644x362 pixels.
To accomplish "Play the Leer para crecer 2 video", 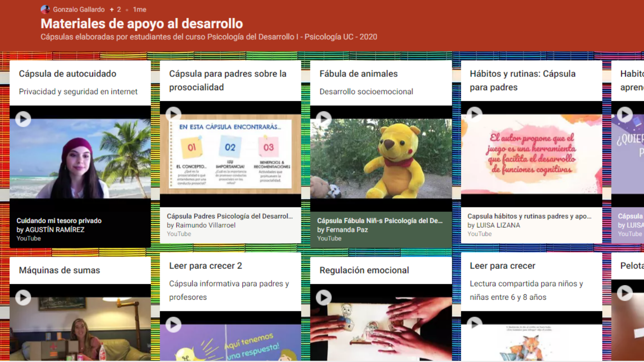I will coord(173,324).
